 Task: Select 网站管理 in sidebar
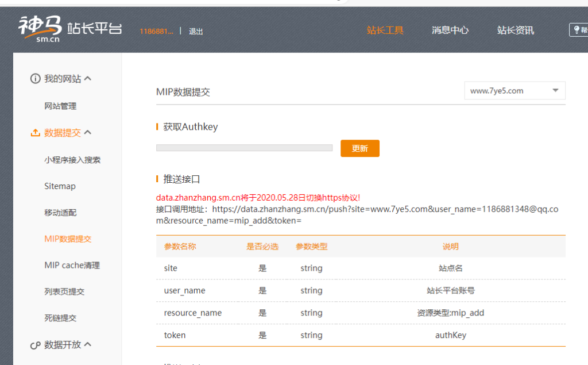(60, 106)
